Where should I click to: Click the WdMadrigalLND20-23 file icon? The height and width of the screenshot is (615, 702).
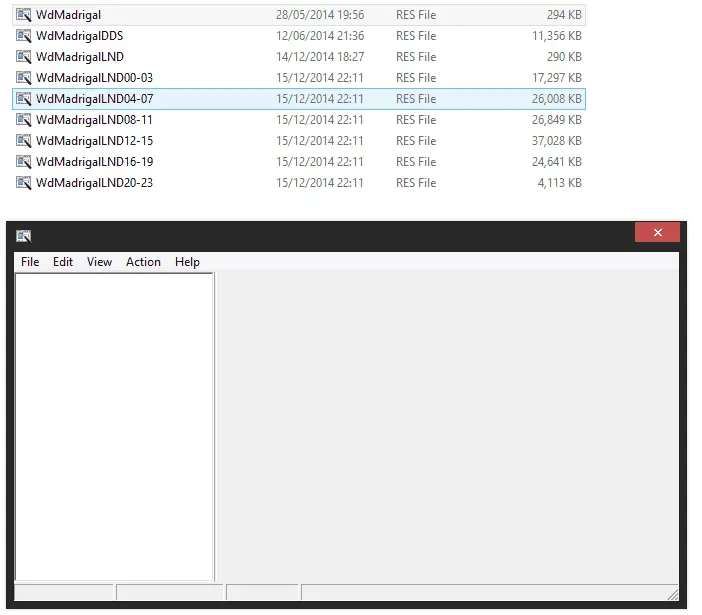24,183
